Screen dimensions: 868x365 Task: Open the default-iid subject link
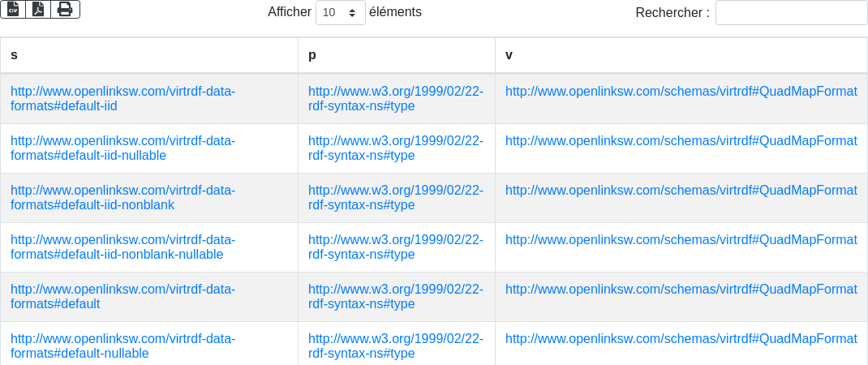point(122,98)
